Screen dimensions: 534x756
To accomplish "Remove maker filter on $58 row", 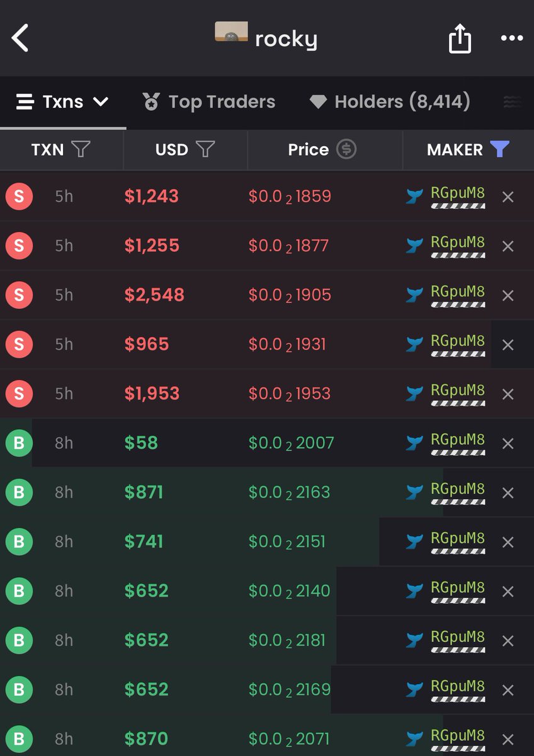I will click(x=508, y=444).
